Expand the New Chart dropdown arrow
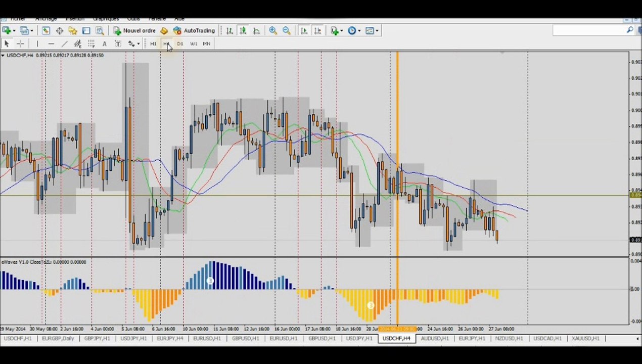 click(x=14, y=31)
